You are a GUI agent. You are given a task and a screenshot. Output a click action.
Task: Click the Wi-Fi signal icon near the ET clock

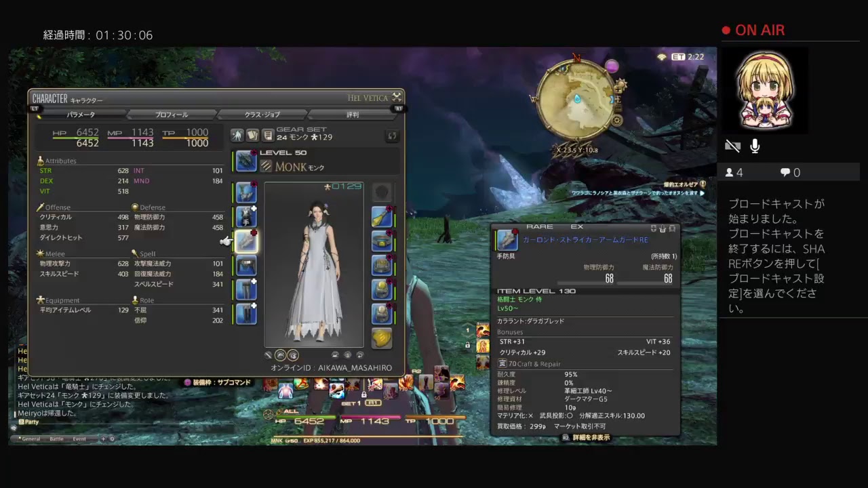662,57
